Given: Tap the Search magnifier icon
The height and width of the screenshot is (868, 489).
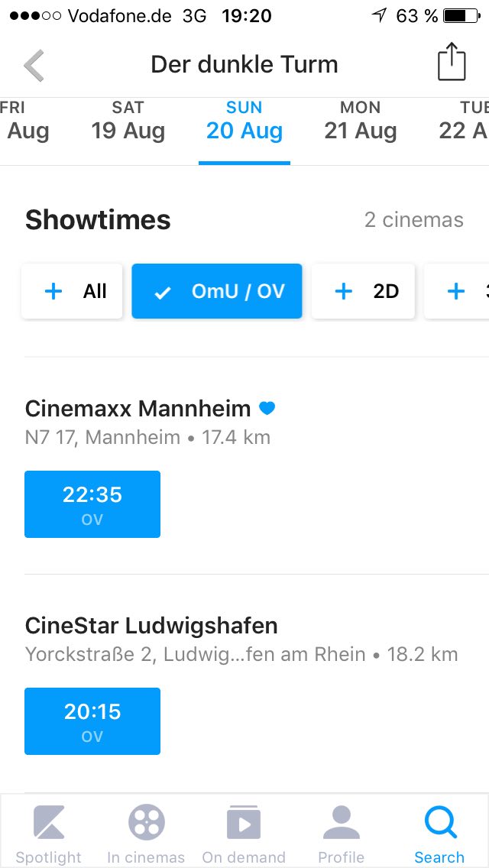Looking at the screenshot, I should (439, 824).
